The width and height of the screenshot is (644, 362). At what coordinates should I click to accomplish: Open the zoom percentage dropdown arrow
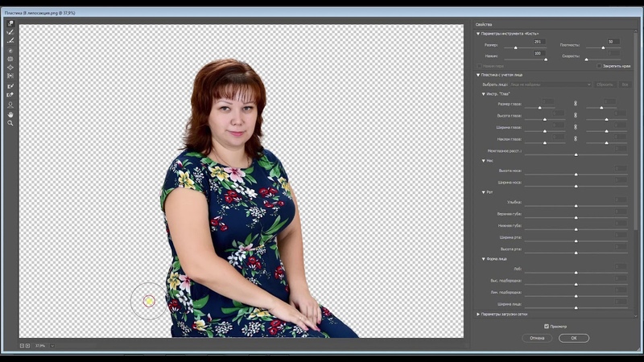(52, 346)
